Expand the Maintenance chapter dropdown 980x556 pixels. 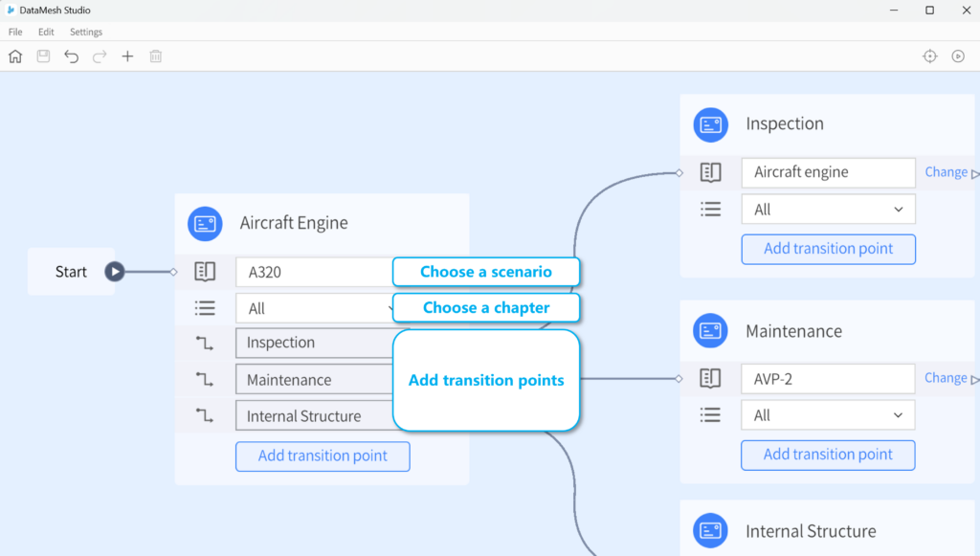828,415
